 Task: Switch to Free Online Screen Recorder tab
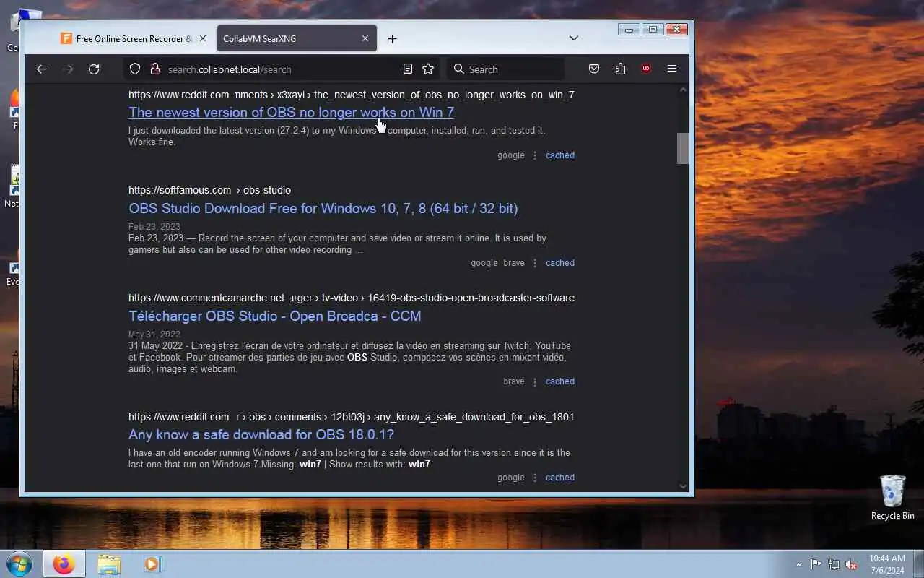[134, 39]
